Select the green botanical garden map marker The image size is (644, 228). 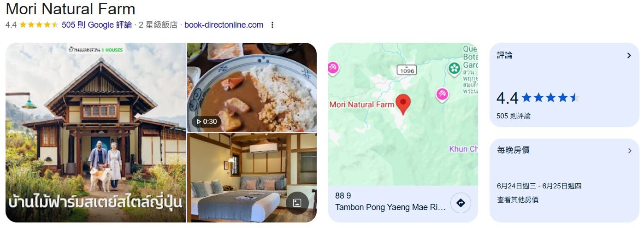click(x=455, y=69)
